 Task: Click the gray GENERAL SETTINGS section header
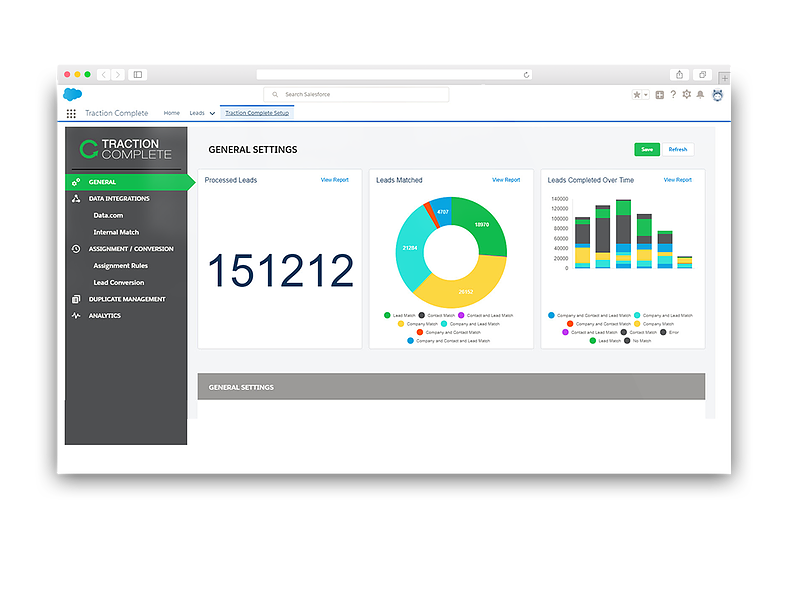pyautogui.click(x=451, y=387)
